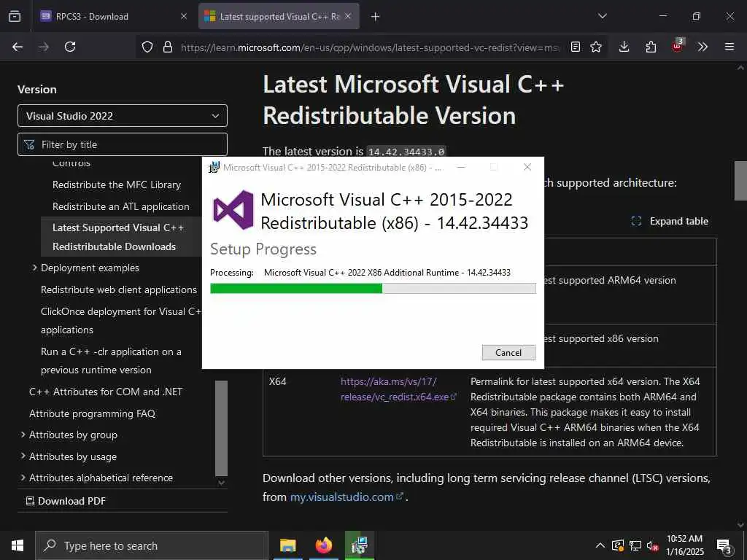This screenshot has height=560, width=747.
Task: Click version text 14.42.34433.0
Action: (x=406, y=152)
